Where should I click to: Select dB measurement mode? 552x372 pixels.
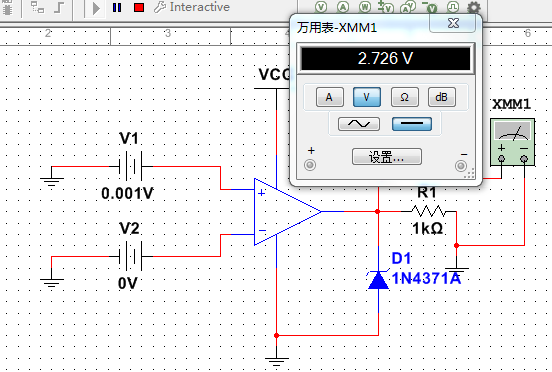point(441,97)
